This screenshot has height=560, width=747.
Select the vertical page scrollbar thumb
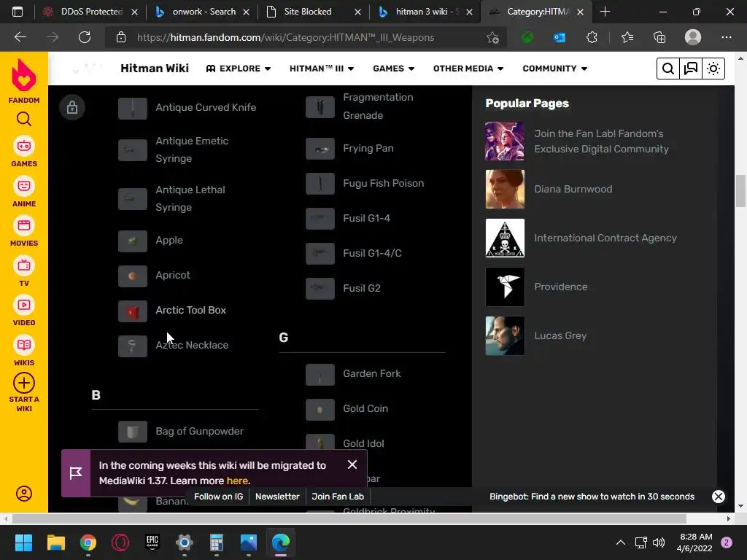pos(740,191)
